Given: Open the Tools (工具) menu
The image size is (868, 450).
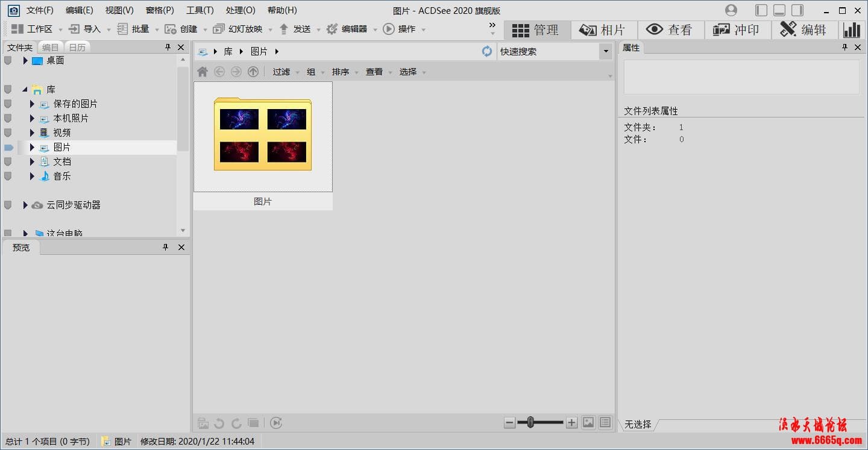Looking at the screenshot, I should 200,10.
